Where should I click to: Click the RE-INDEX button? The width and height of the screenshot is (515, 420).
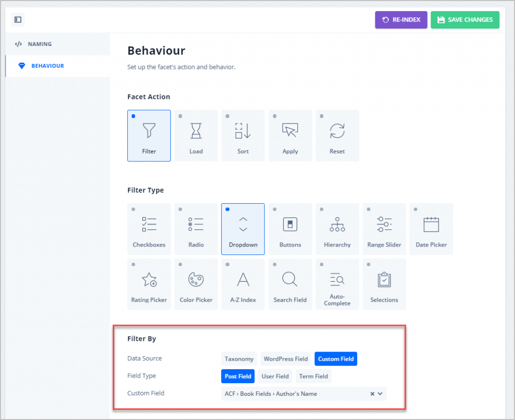[x=401, y=20]
